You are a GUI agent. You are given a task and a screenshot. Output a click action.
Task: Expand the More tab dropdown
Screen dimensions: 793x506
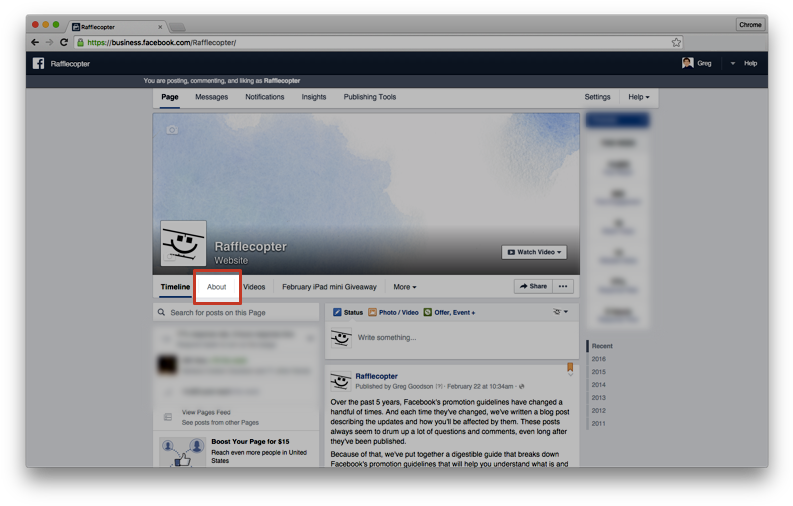tap(405, 287)
